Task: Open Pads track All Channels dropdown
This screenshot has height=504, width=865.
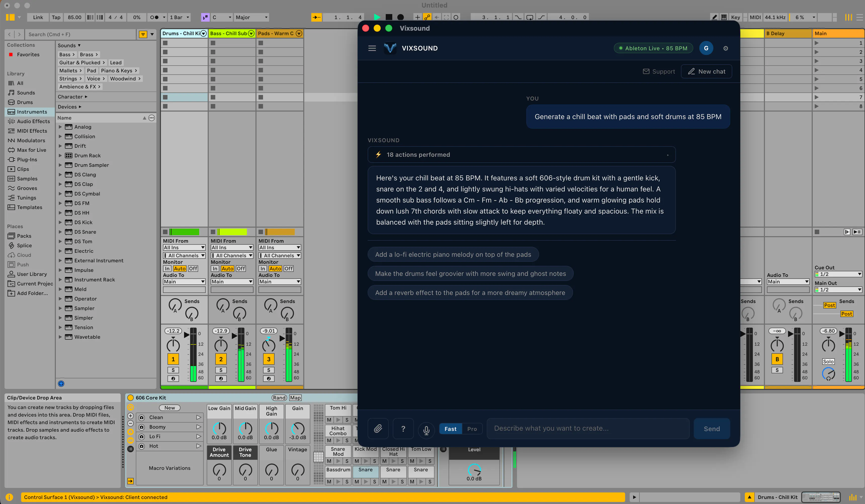Action: point(279,256)
